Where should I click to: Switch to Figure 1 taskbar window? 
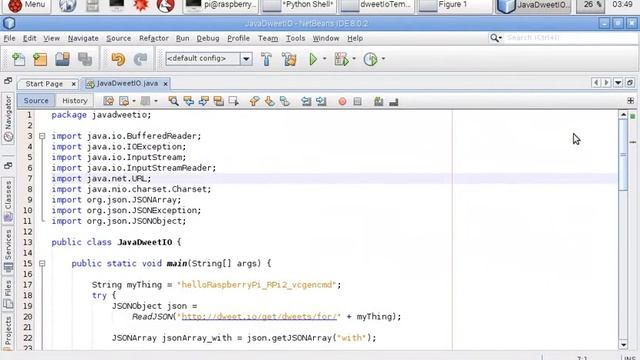coord(453,5)
